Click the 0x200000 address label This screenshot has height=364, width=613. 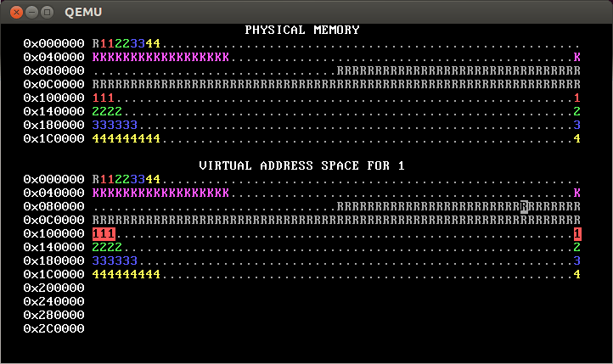pyautogui.click(x=53, y=288)
